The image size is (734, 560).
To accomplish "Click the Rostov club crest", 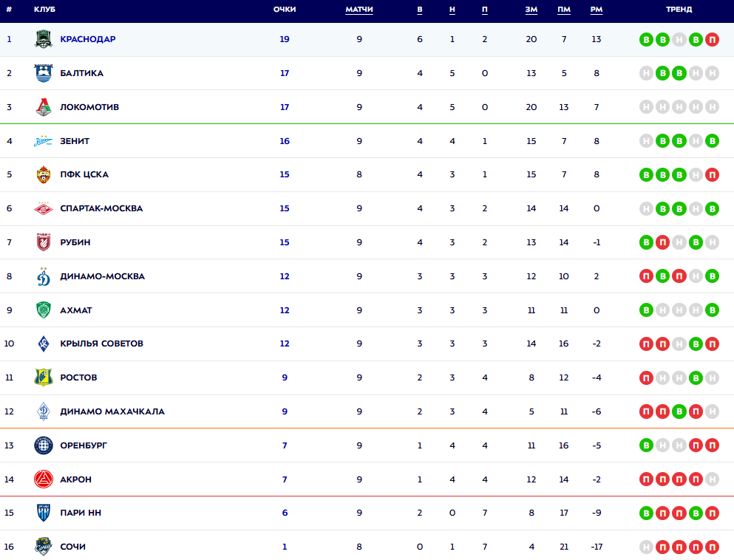I will pos(44,378).
